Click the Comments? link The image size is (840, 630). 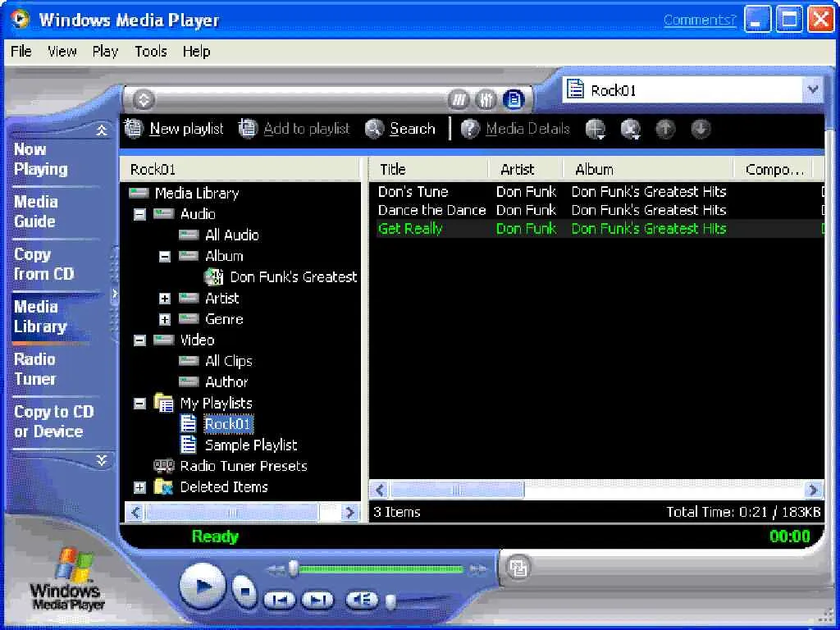700,20
